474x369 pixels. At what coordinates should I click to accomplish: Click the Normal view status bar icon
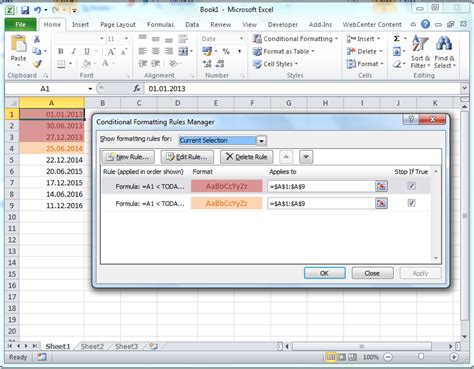331,357
